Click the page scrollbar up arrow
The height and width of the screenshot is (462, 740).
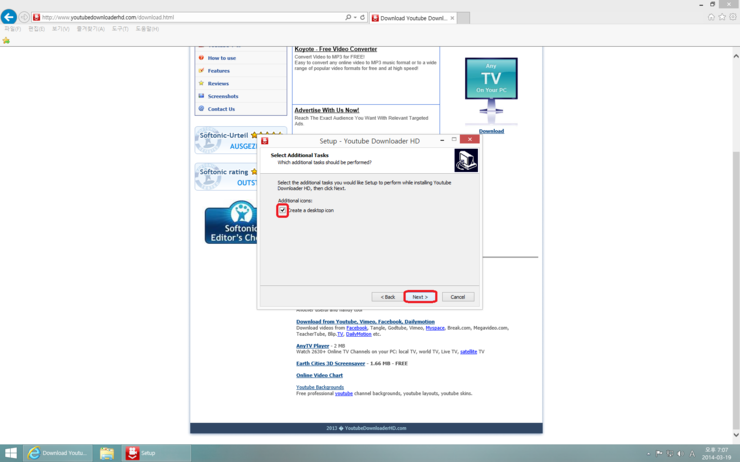pos(736,56)
